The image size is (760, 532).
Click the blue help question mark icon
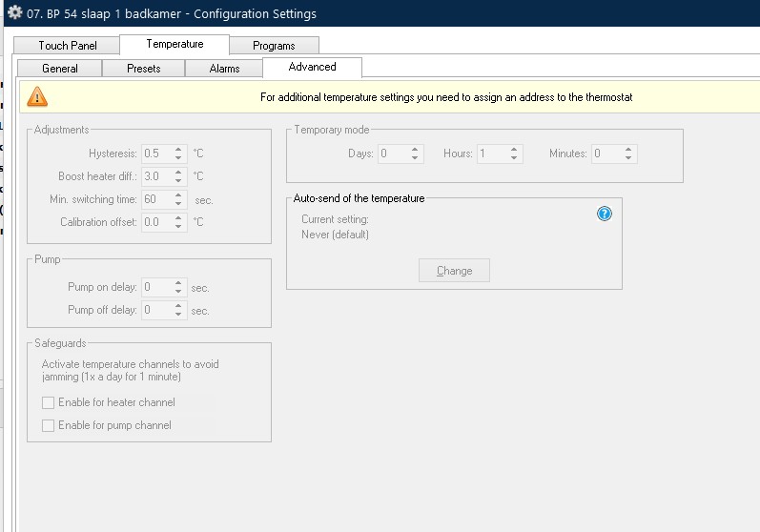pos(604,214)
